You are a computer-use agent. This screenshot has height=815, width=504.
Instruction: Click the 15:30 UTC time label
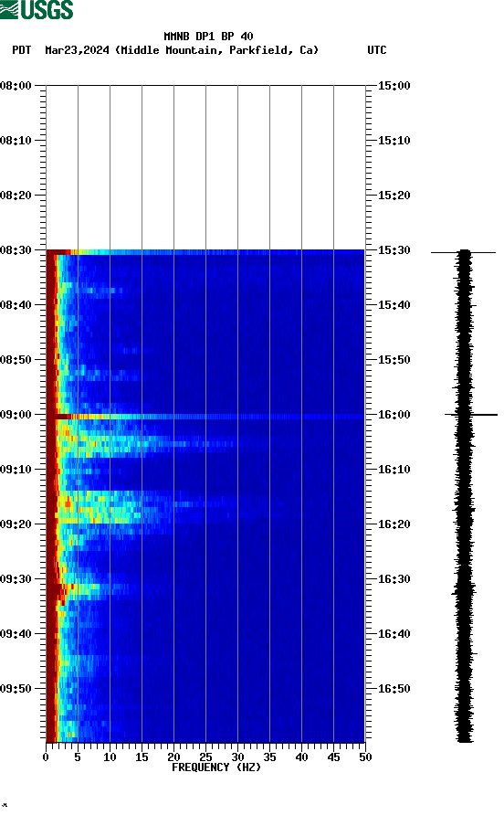pos(394,250)
